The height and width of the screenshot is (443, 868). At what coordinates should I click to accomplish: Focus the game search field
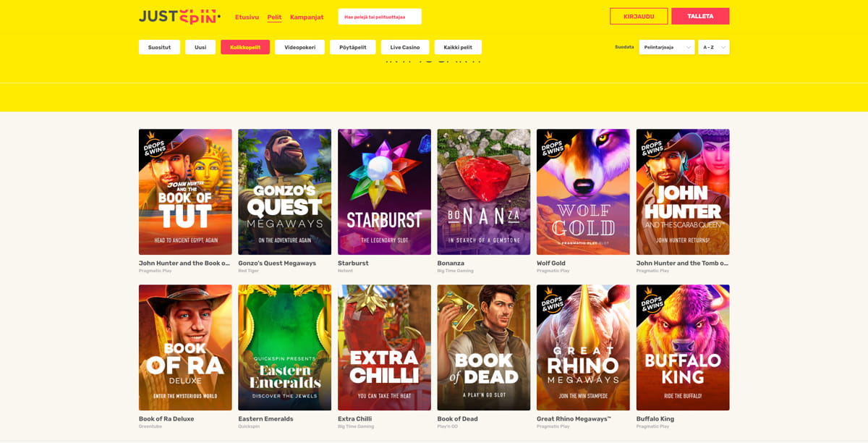380,17
